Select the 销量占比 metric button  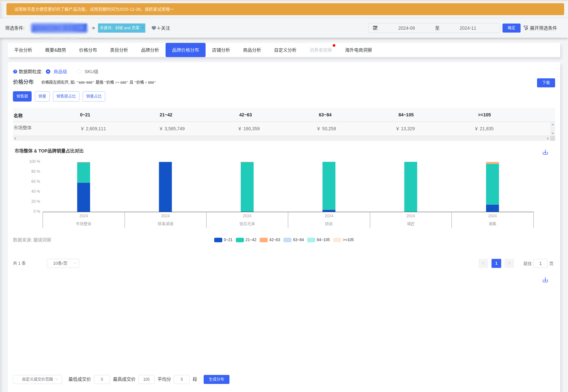[x=94, y=96]
